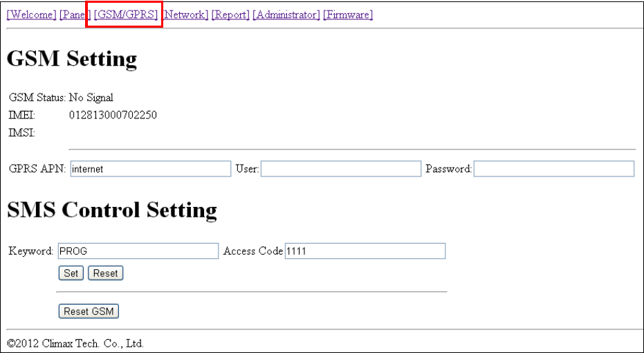
Task: Select the 'GPRS APN:' label
Action: tap(37, 168)
